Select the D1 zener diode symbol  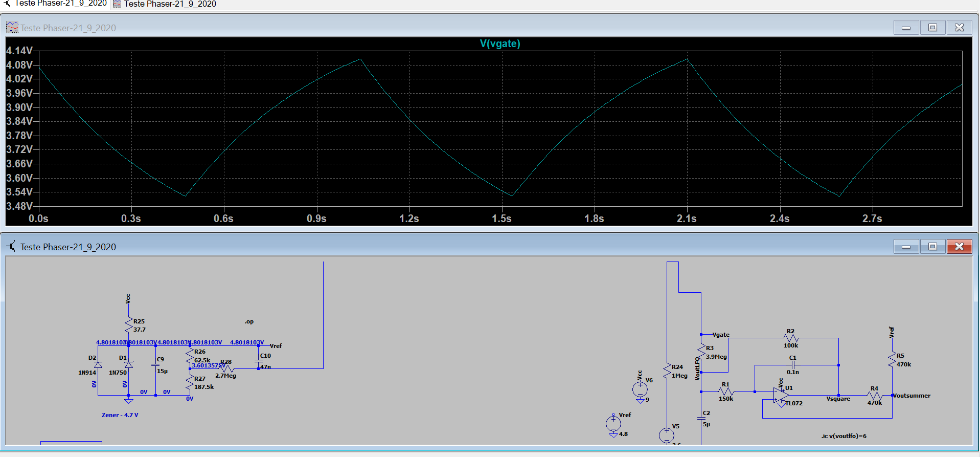[x=129, y=365]
